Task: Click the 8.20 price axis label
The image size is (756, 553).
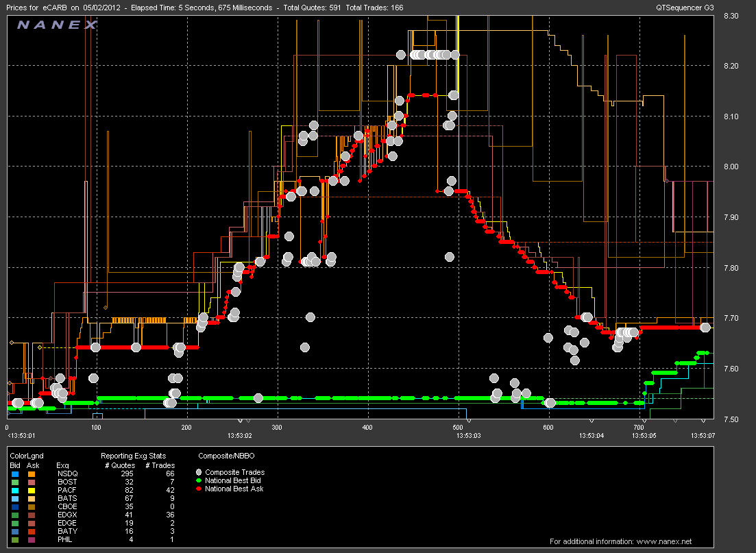Action: coord(731,66)
